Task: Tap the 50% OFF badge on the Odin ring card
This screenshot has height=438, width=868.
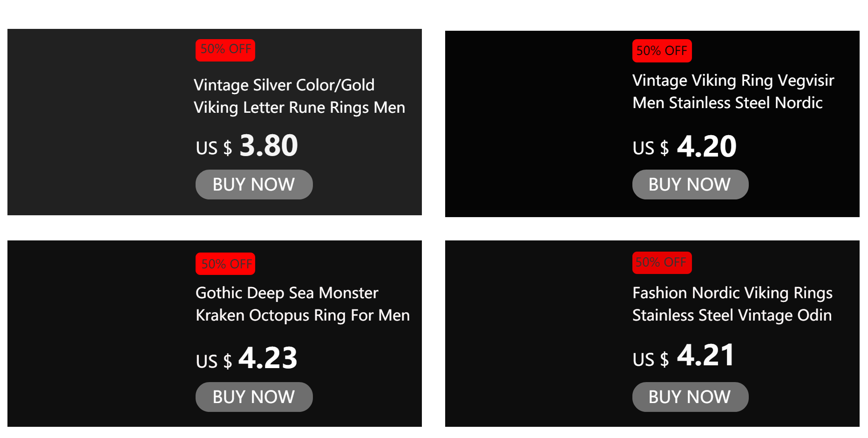Action: click(x=662, y=263)
